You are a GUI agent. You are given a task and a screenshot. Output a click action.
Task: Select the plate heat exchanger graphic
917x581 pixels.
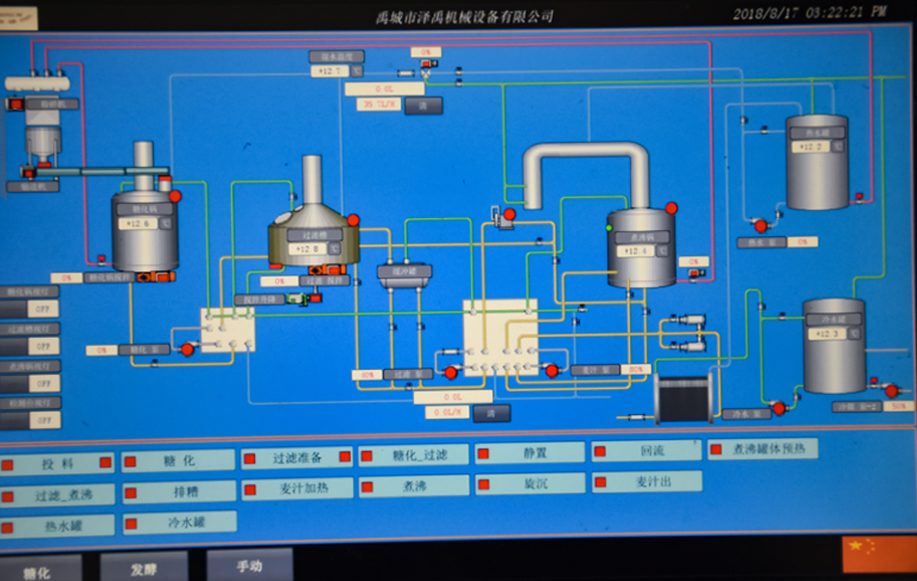(x=683, y=398)
